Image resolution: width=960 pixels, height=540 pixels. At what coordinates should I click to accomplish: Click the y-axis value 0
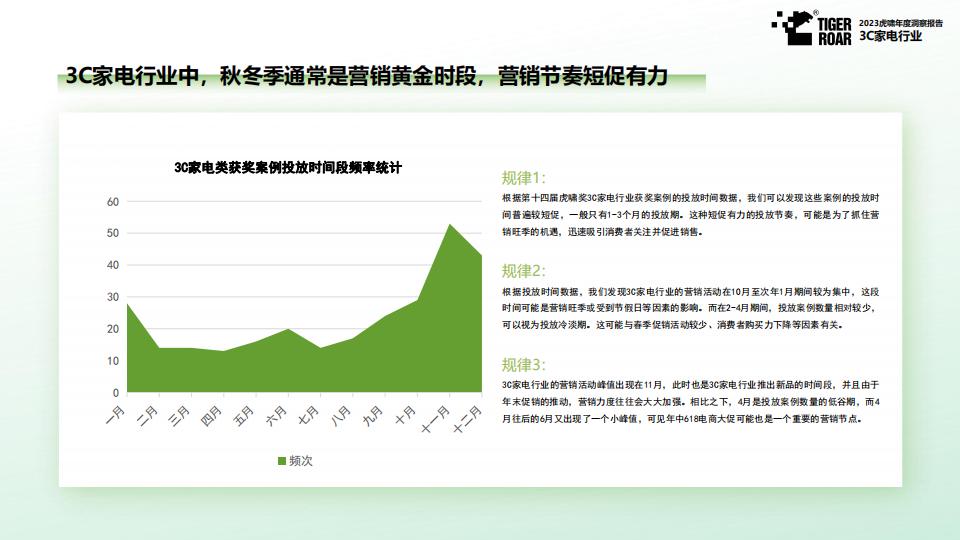click(x=116, y=392)
